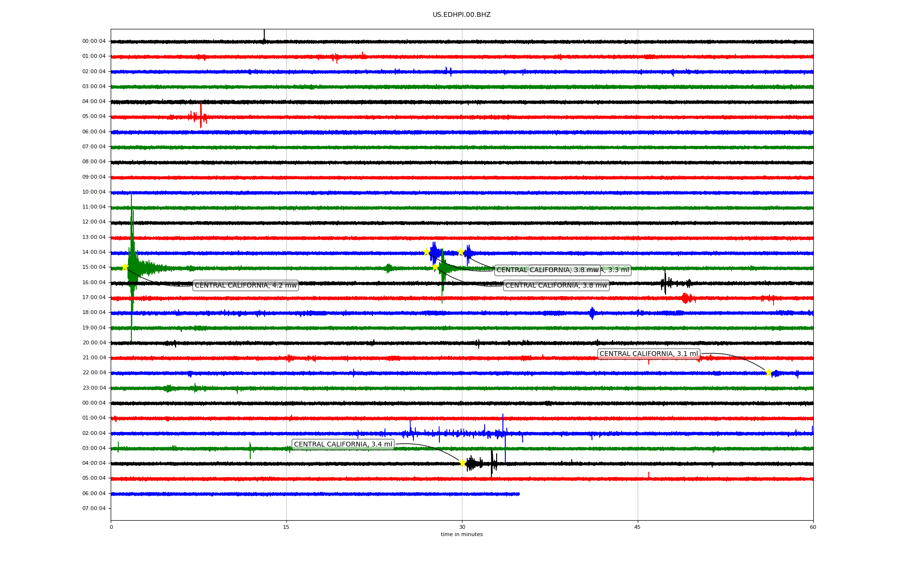This screenshot has width=924, height=578.
Task: Click the 45 tick label on the x-axis
Action: click(x=638, y=527)
